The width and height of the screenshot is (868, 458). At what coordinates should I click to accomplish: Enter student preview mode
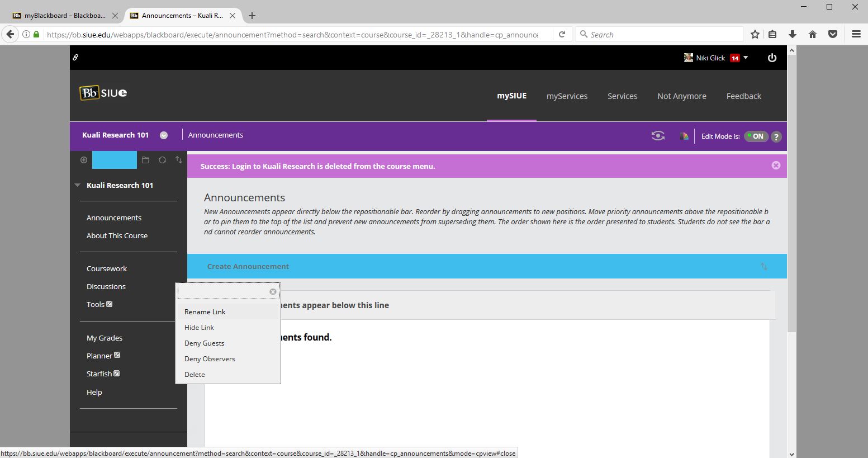pos(658,136)
